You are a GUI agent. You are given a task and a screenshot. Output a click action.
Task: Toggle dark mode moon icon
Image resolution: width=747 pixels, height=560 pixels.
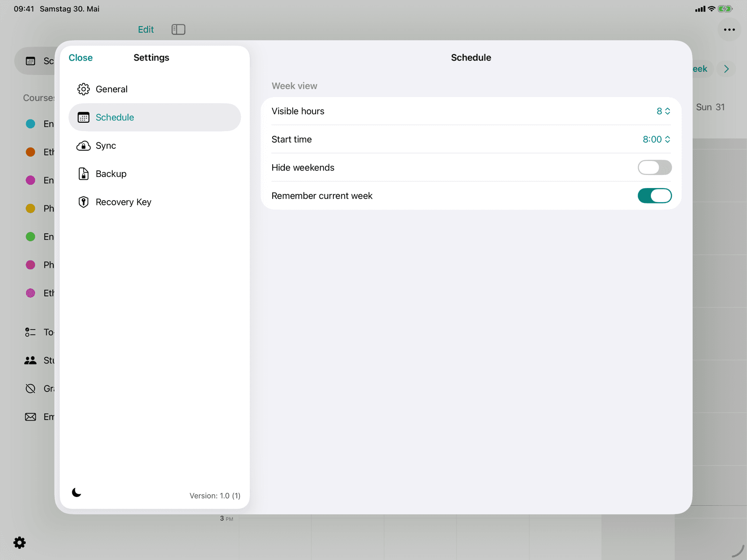tap(77, 492)
